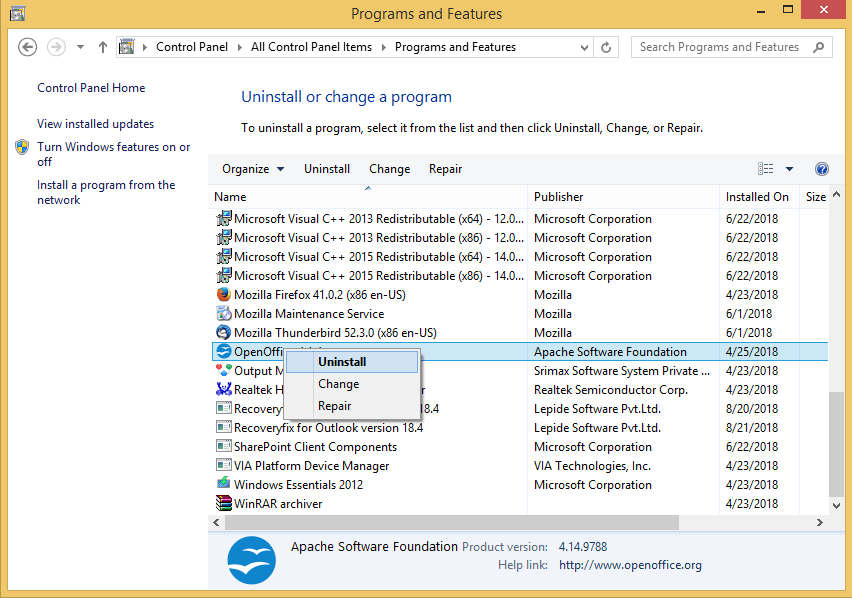
Task: Select the WinRAR archiver icon
Action: pyautogui.click(x=223, y=503)
